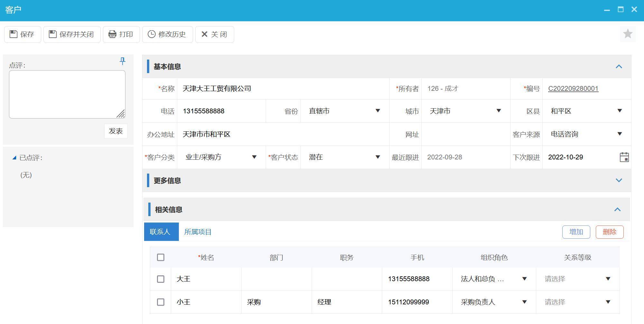Screen dimensions: 644x324
Task: Click inside the 点评 comment text area
Action: pyautogui.click(x=67, y=94)
